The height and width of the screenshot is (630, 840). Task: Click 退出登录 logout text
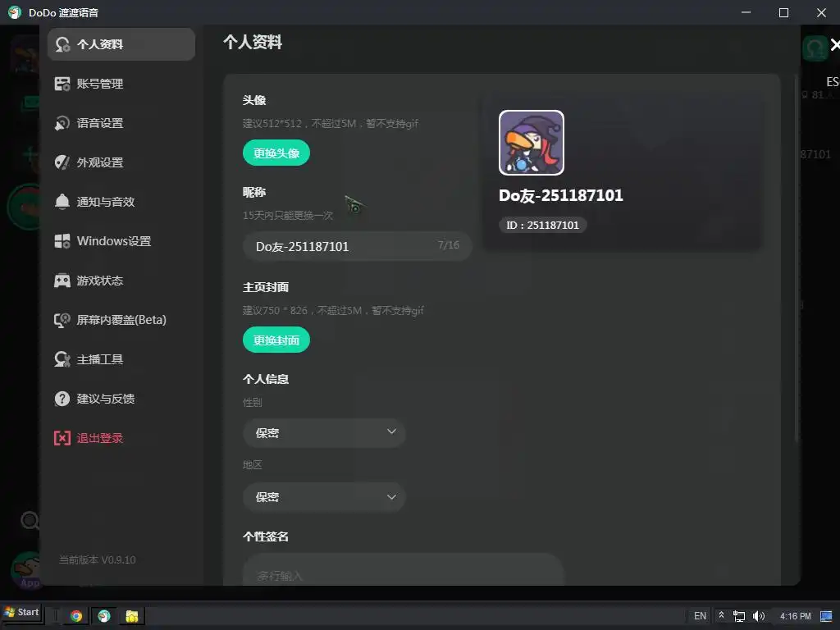100,438
